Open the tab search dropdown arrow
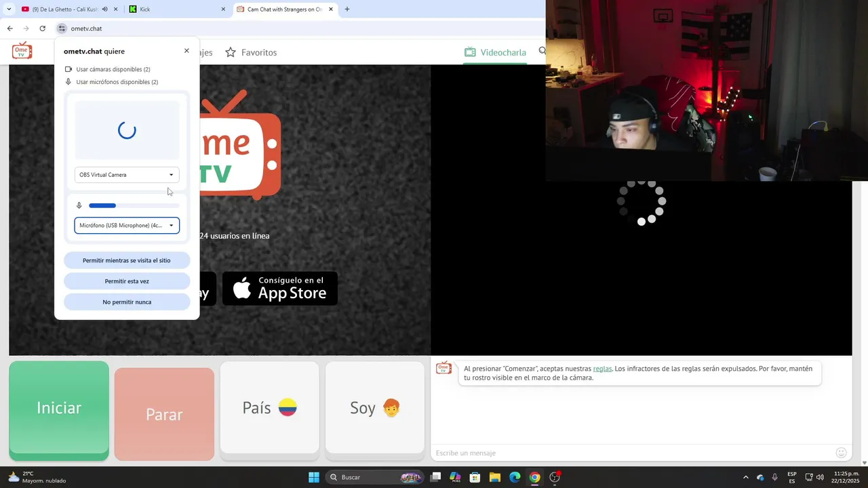 (9, 9)
